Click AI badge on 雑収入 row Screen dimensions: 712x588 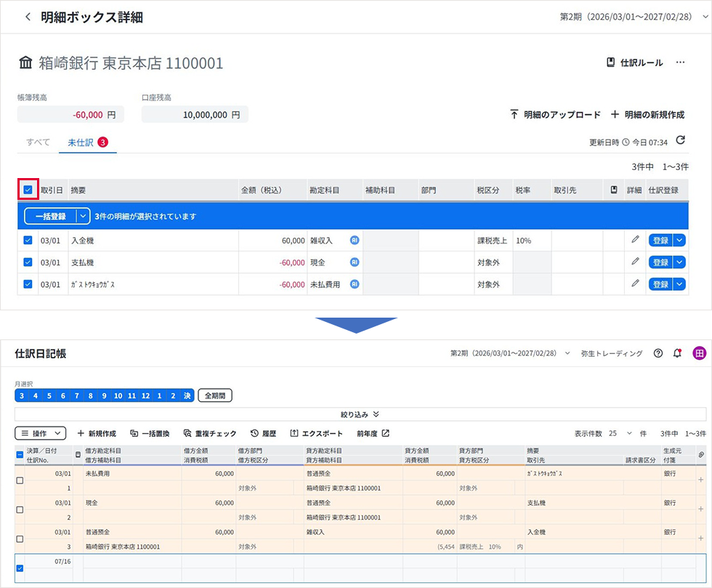coord(355,240)
